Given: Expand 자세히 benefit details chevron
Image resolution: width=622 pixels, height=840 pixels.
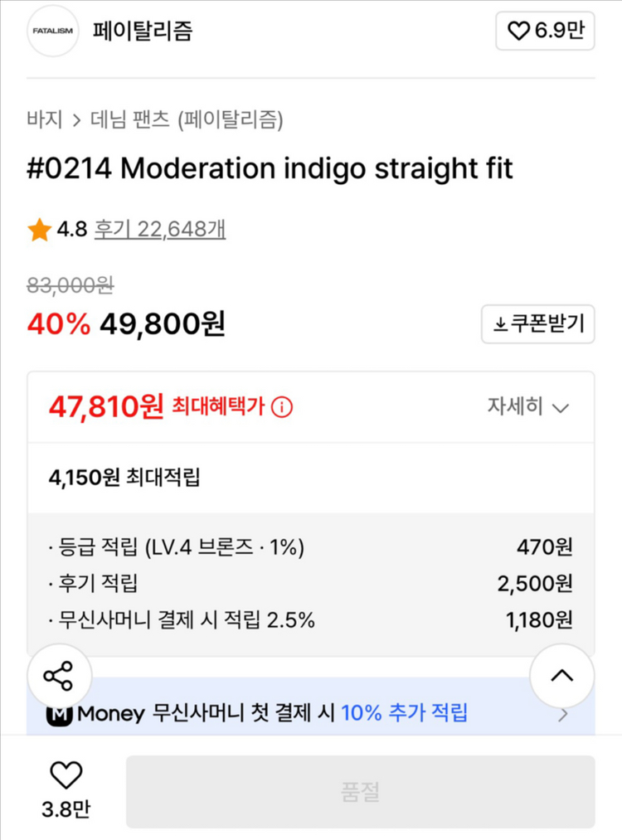Looking at the screenshot, I should click(x=561, y=408).
